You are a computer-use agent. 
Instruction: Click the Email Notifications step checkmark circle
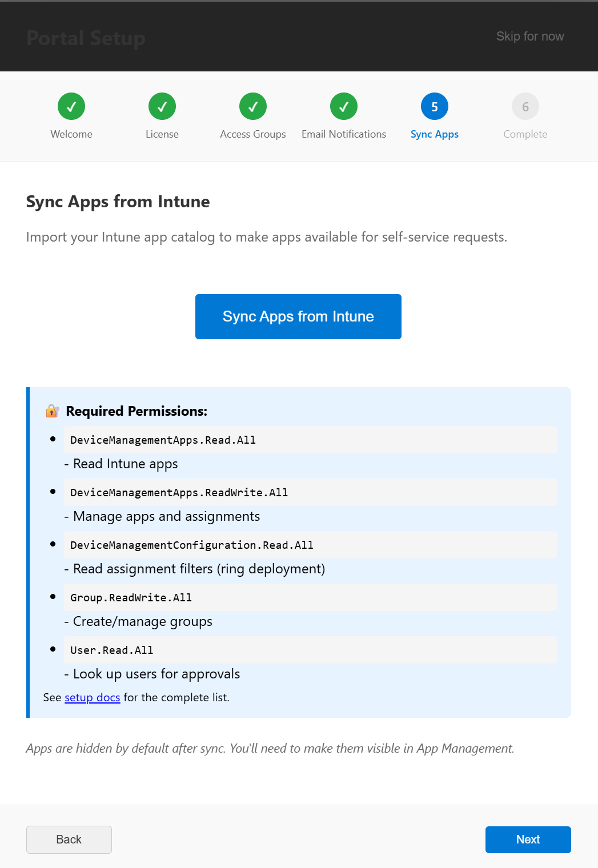coord(344,106)
